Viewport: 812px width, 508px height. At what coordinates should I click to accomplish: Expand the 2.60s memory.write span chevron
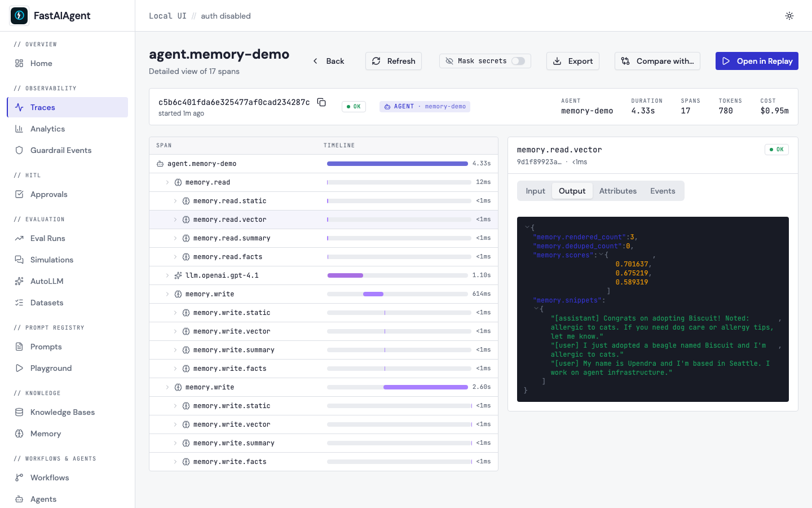pos(167,387)
